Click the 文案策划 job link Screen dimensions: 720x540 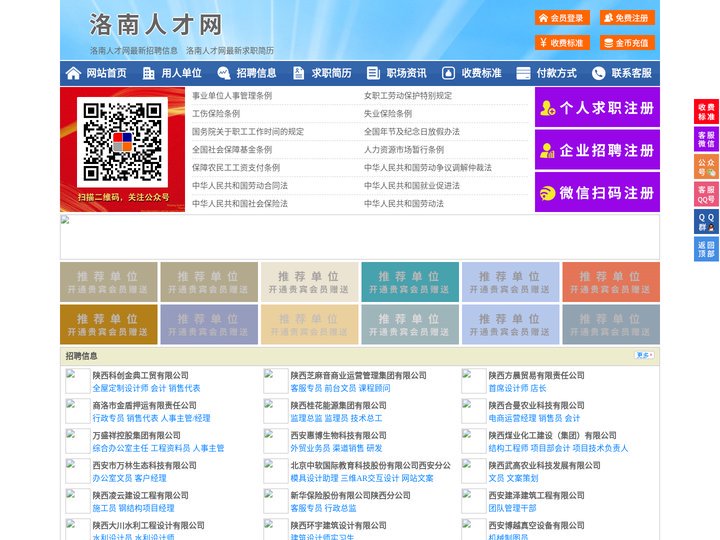523,478
